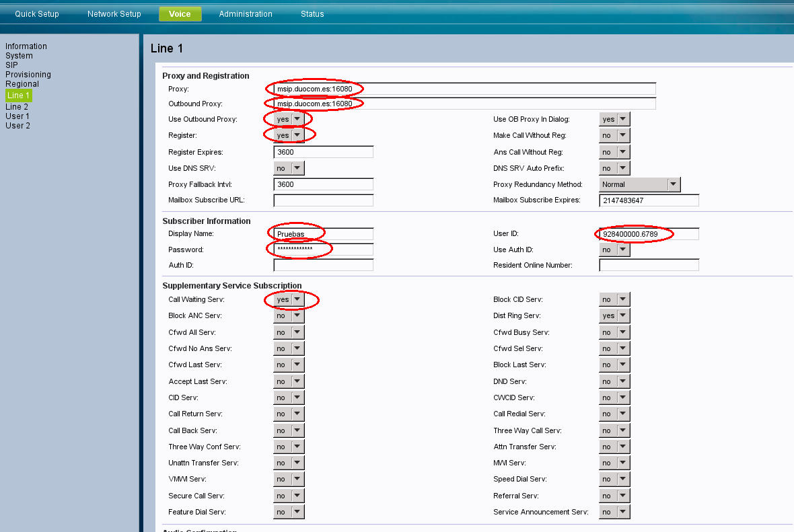Open the SIP page in sidebar
The width and height of the screenshot is (794, 532).
pyautogui.click(x=11, y=65)
